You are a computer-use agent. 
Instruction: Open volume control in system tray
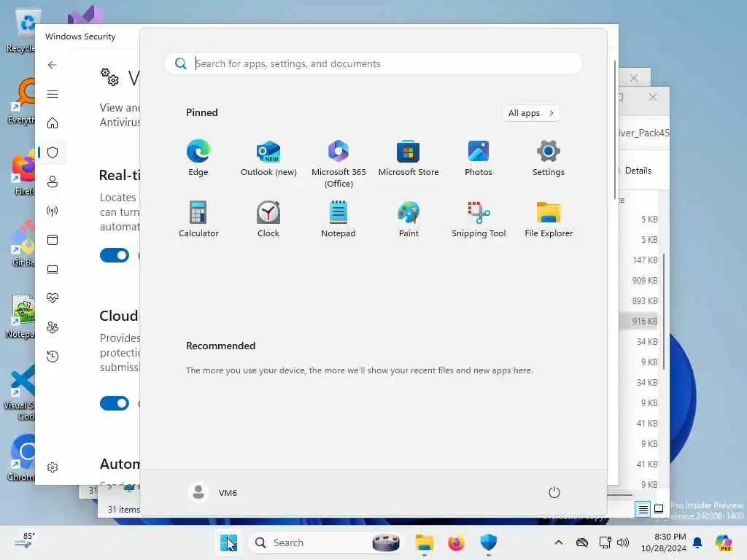(x=623, y=542)
